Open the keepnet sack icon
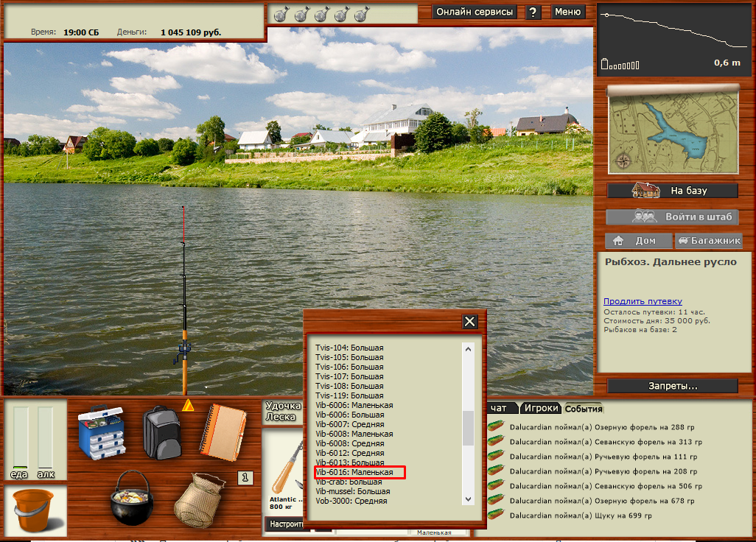Screen dimensions: 756x542 tap(199, 500)
